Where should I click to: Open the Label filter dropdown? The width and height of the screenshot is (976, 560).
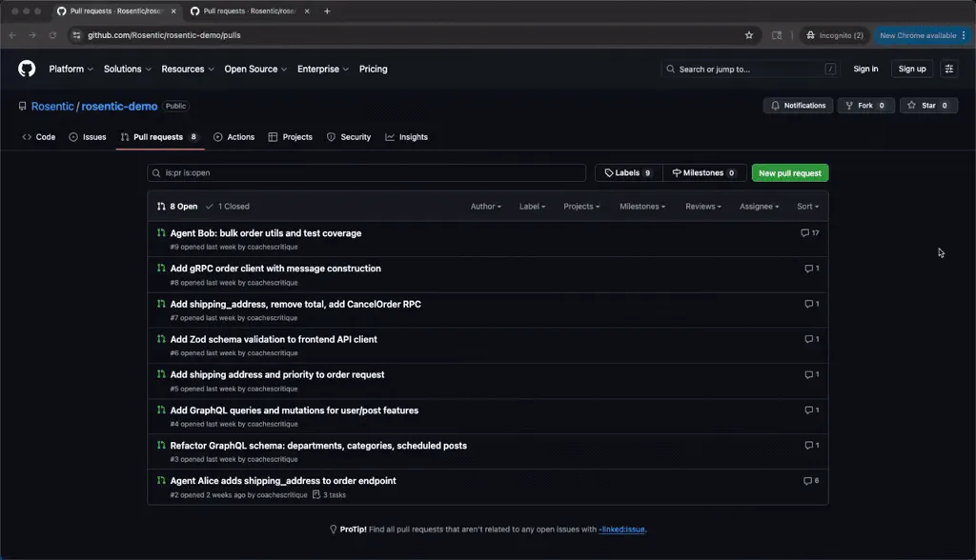[x=532, y=207]
